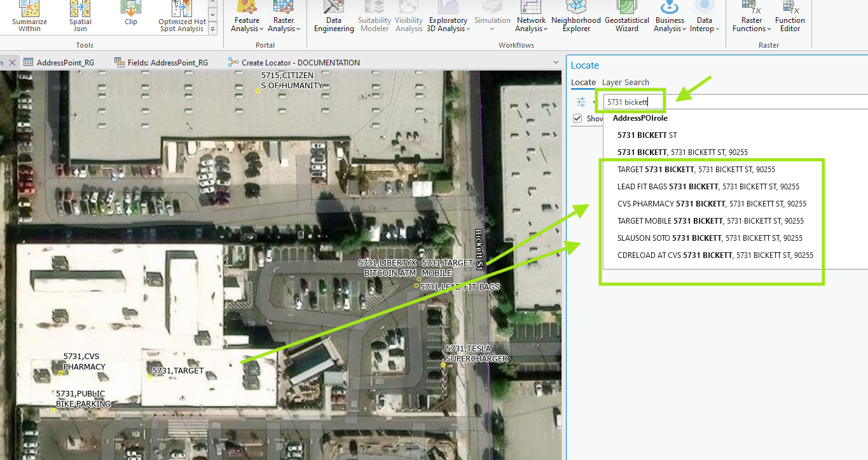Click the 5731,LEAD FIT BAGS map point
The image size is (868, 460).
417,285
